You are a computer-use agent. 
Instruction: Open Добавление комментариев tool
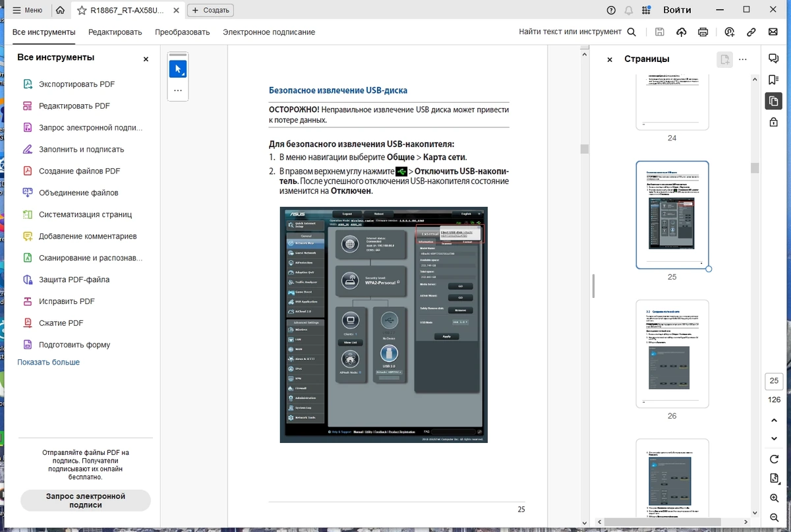coord(88,237)
